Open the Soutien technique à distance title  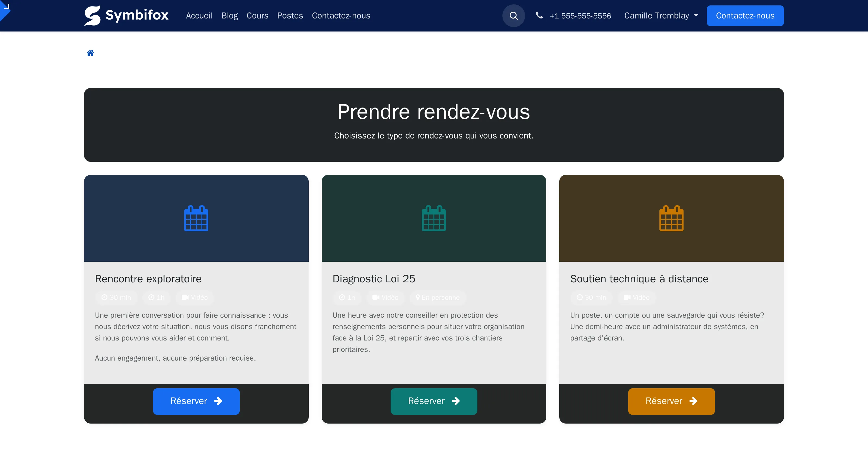click(x=639, y=279)
